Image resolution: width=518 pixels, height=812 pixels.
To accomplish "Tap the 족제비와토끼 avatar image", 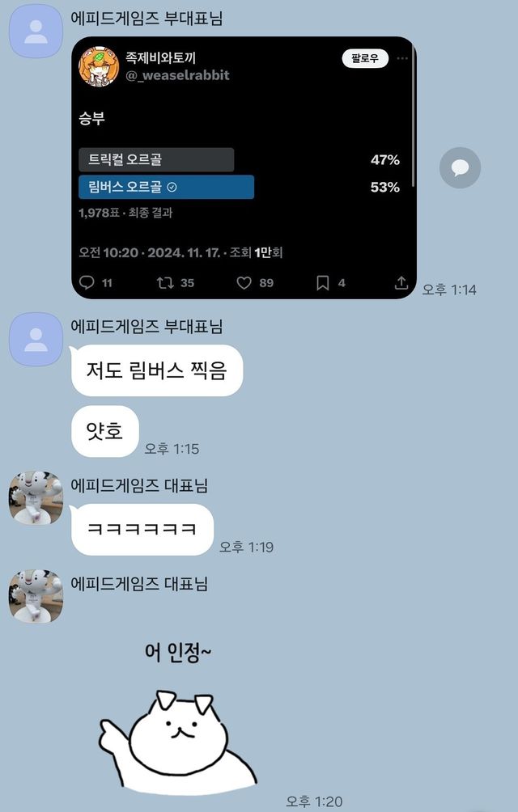I will click(x=99, y=67).
